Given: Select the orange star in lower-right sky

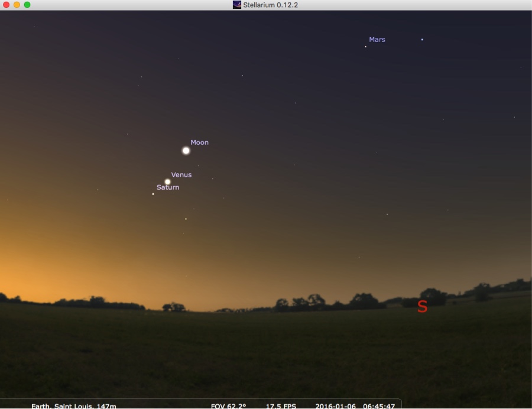Looking at the screenshot, I should [x=387, y=214].
